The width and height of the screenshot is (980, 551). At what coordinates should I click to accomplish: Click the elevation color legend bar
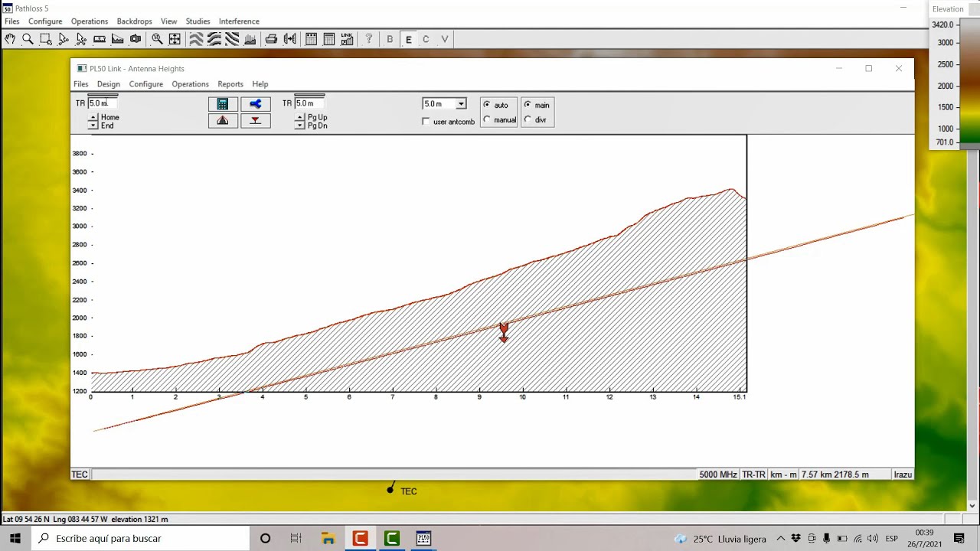[969, 83]
